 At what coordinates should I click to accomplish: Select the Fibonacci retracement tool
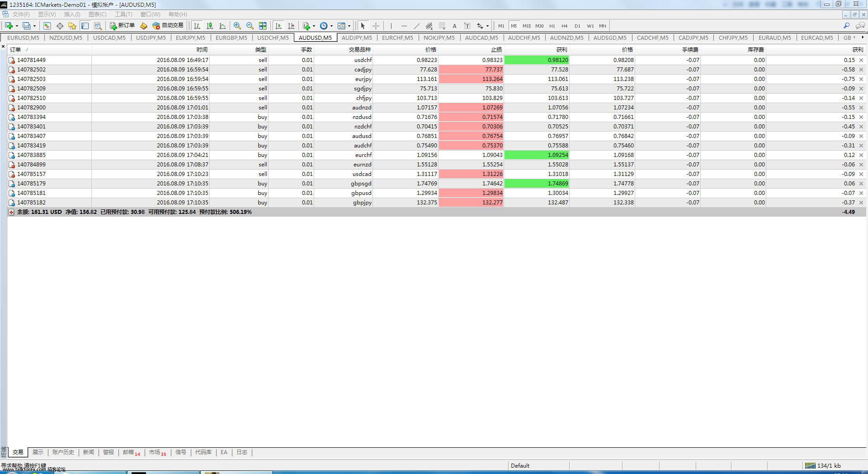[x=442, y=26]
